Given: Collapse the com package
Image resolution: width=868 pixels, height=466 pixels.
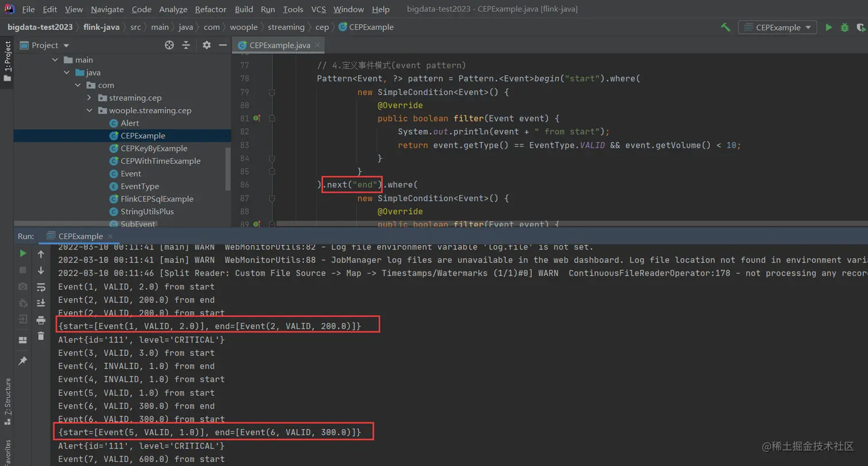Looking at the screenshot, I should click(78, 85).
